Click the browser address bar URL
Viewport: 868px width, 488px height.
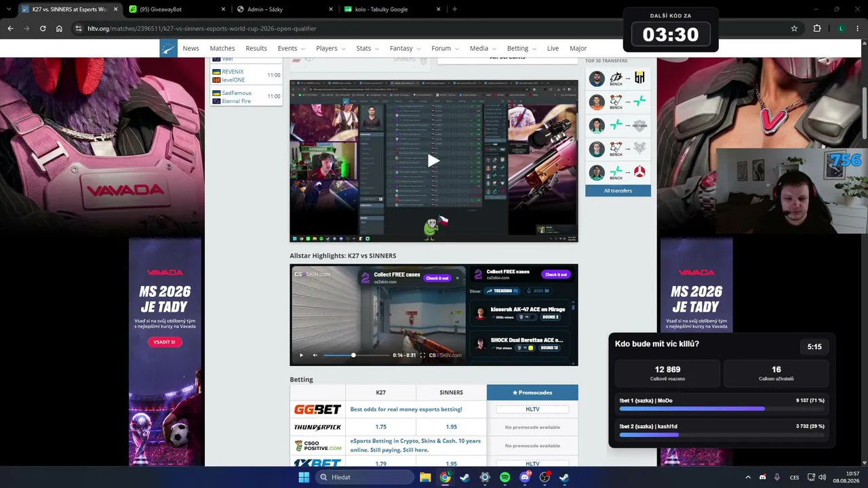202,28
